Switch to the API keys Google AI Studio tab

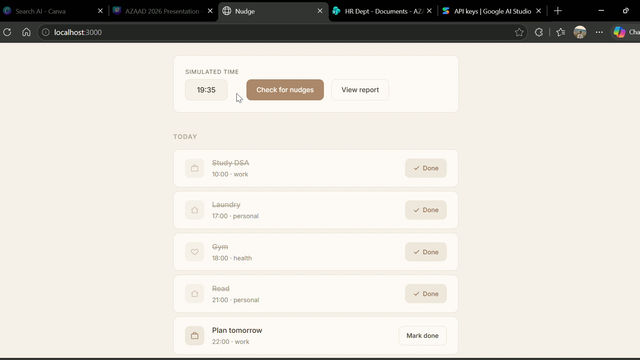[x=492, y=11]
